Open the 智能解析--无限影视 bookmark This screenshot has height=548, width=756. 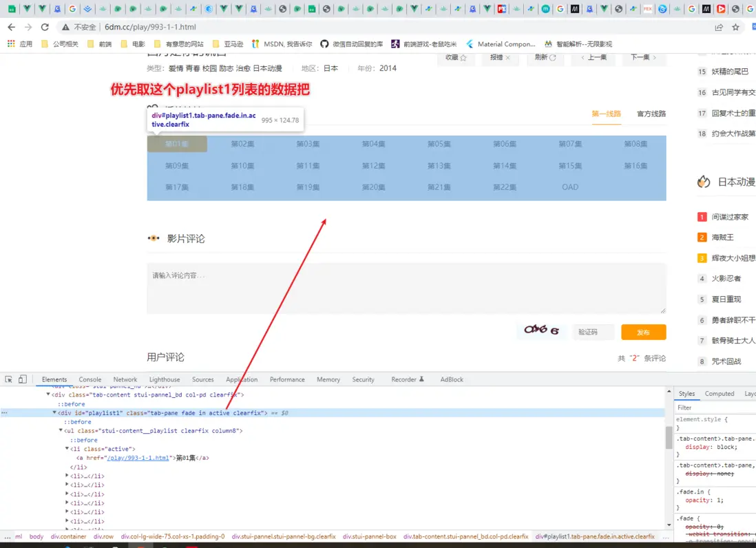(578, 44)
